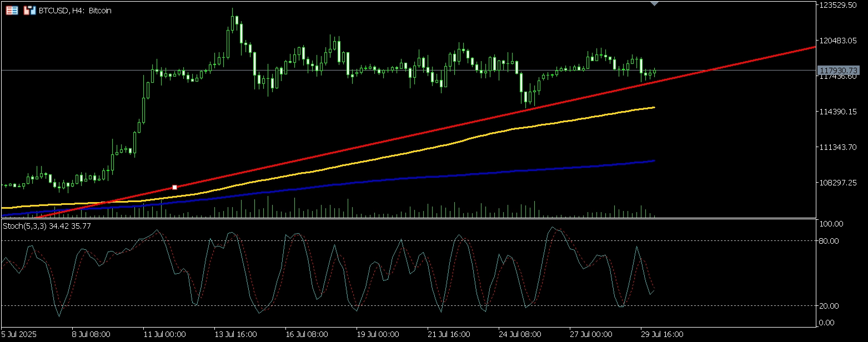Click the 29 Jul 16:00 time label
The image size is (868, 342).
[x=661, y=335]
